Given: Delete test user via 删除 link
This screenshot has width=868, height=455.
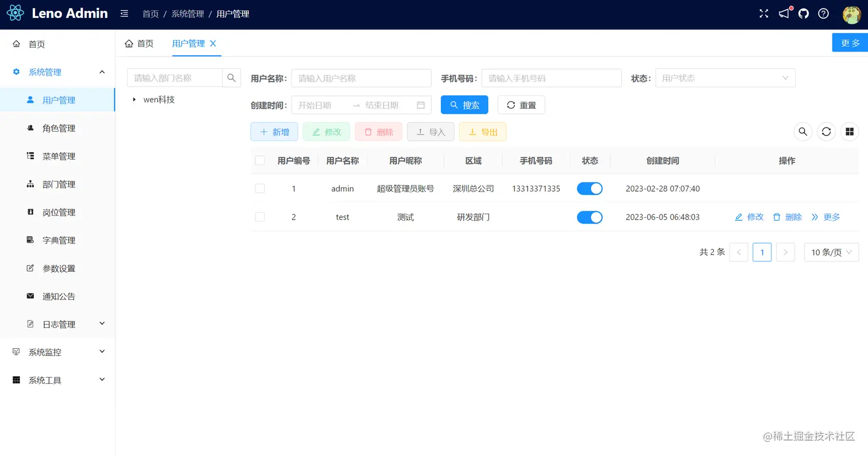Looking at the screenshot, I should point(787,217).
